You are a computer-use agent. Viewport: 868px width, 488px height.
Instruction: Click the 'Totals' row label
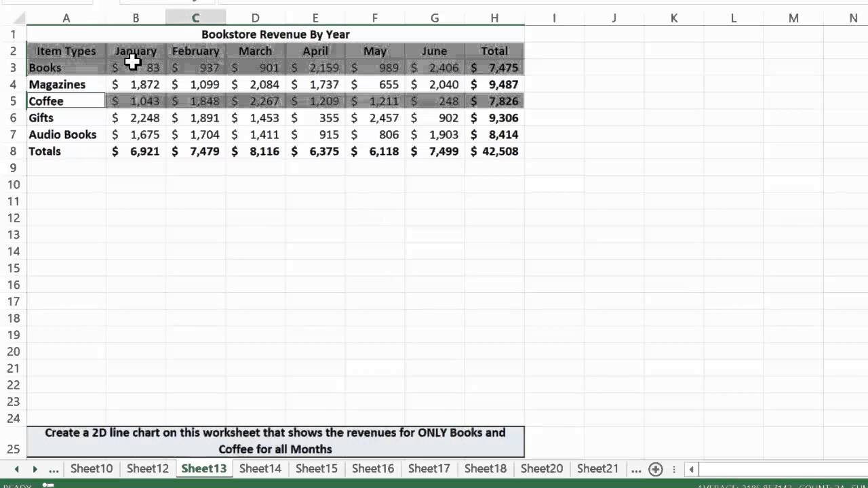[66, 151]
